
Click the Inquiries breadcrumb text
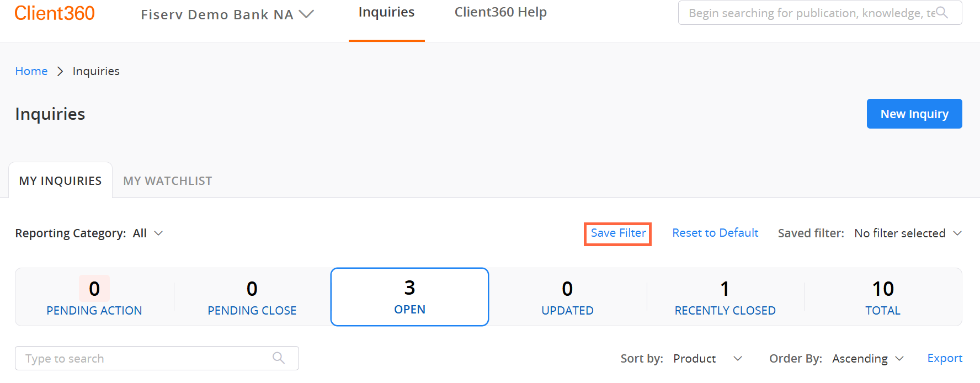[96, 71]
